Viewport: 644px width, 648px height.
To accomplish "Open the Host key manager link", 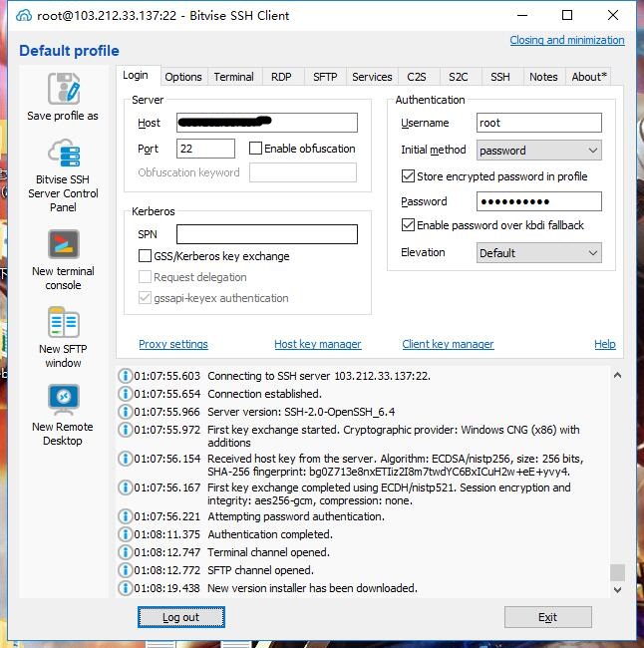I will pos(317,344).
